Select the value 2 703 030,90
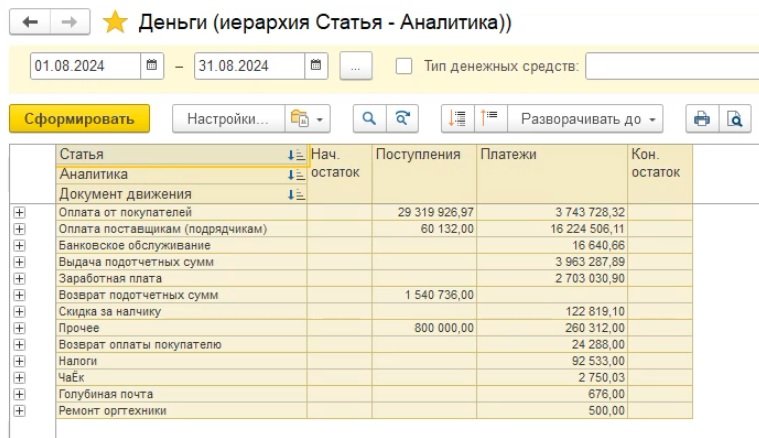 pyautogui.click(x=590, y=279)
